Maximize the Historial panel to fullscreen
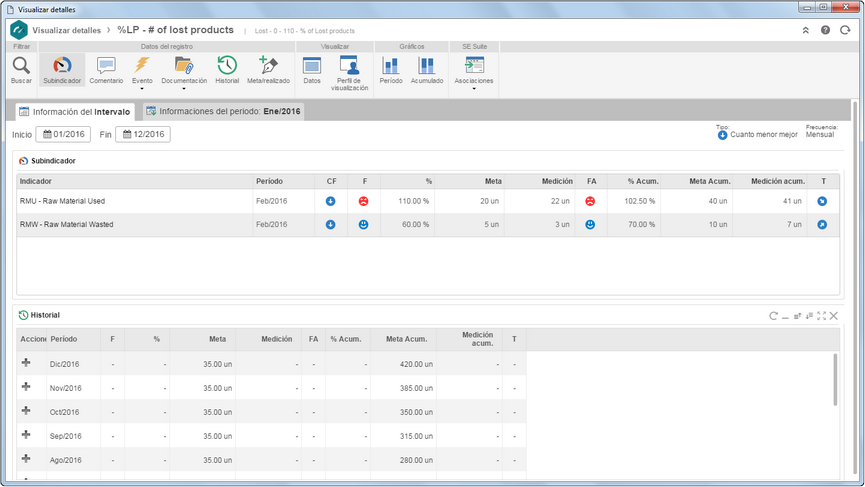Screen dimensions: 865x487 (821, 316)
